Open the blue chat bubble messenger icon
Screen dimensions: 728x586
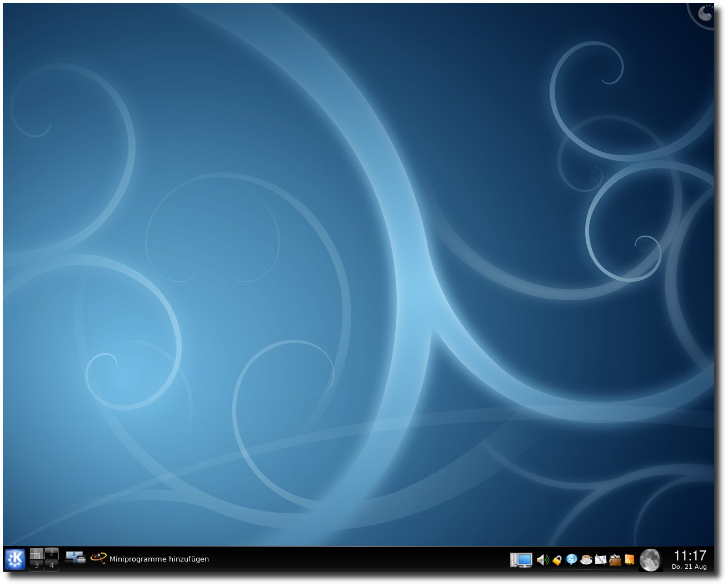coord(571,560)
